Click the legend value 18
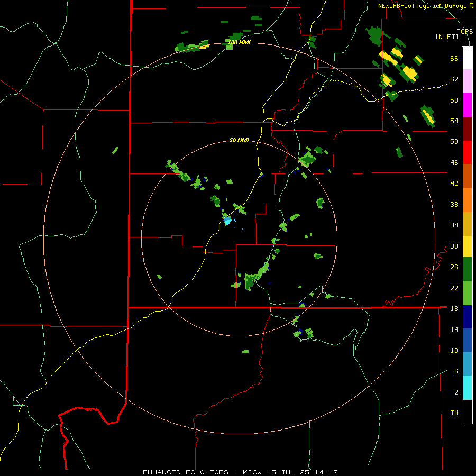 pos(454,309)
